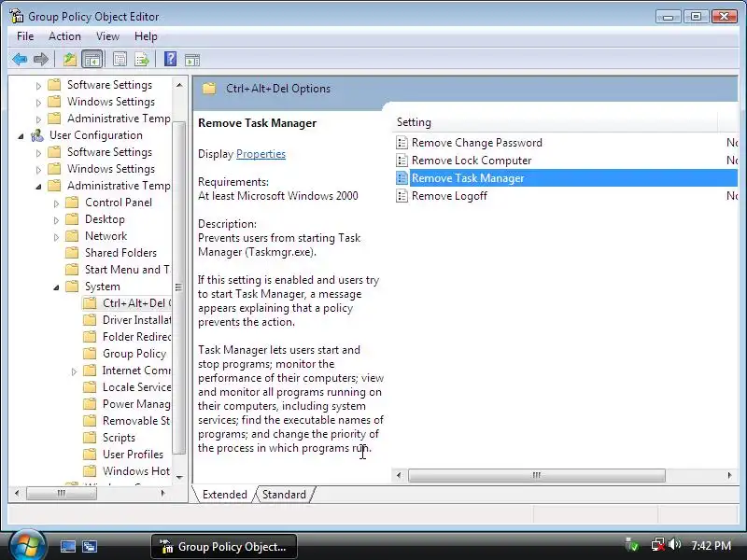This screenshot has width=747, height=560.
Task: Click the Remove Lock Computer policy icon
Action: click(402, 160)
